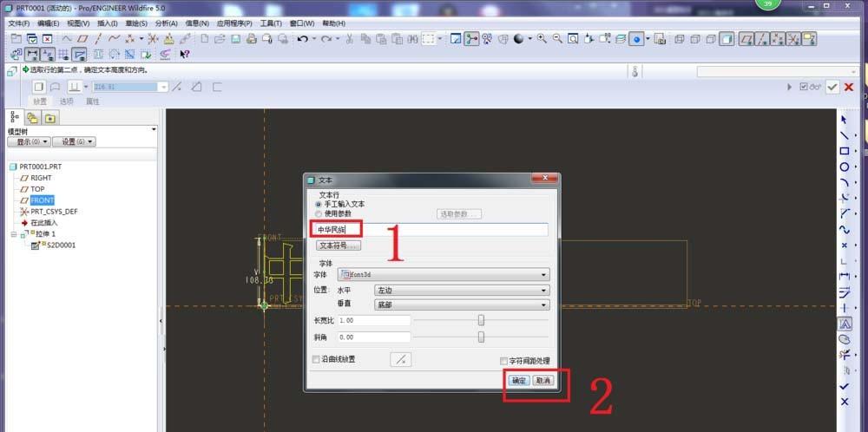
Task: Click the red X to cancel feature
Action: tap(849, 87)
